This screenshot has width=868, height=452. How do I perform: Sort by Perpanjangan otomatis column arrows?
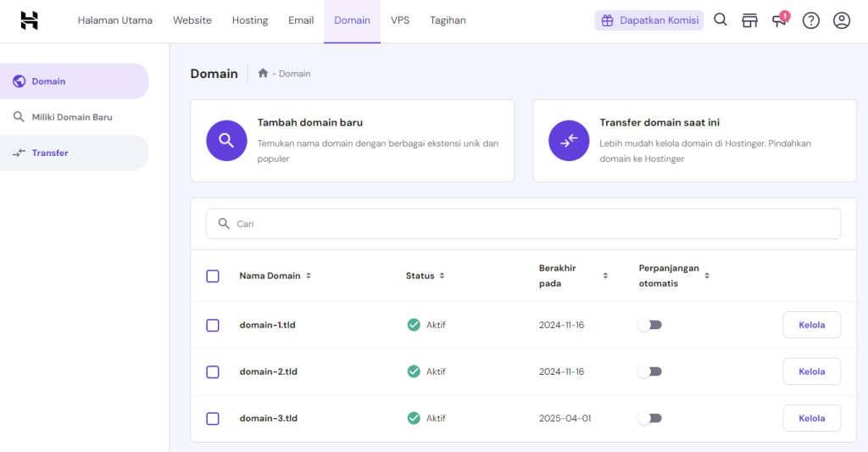click(707, 276)
